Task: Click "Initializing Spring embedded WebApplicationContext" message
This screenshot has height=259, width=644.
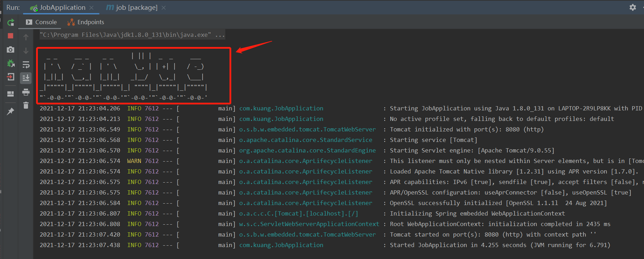Action: pyautogui.click(x=478, y=213)
